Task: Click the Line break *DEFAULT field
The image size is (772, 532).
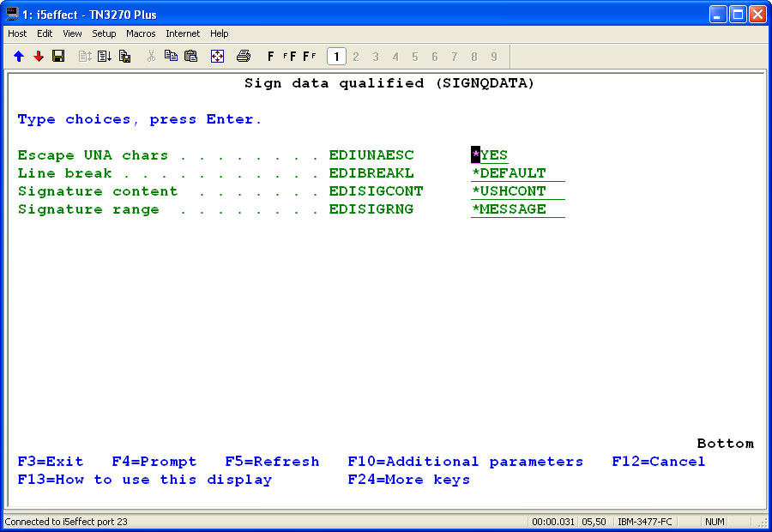Action: click(516, 173)
